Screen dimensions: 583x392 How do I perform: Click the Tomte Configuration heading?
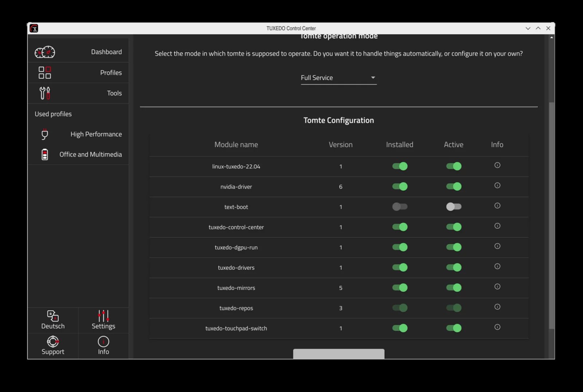point(339,120)
